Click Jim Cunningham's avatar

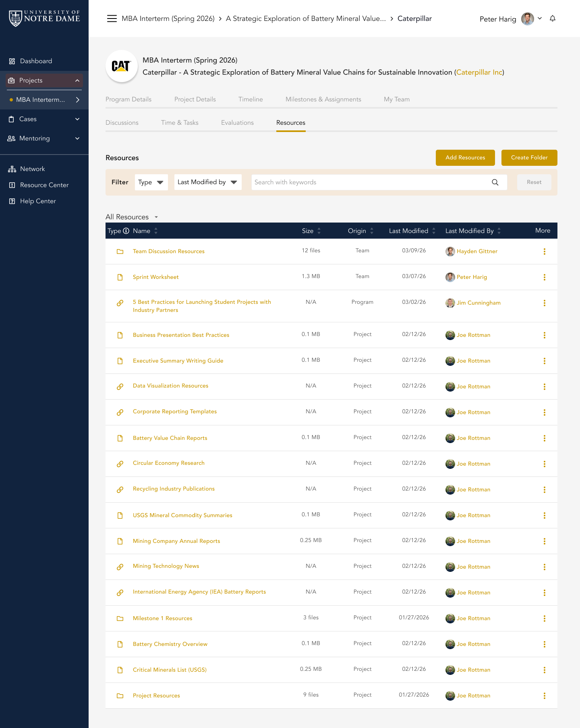(450, 303)
